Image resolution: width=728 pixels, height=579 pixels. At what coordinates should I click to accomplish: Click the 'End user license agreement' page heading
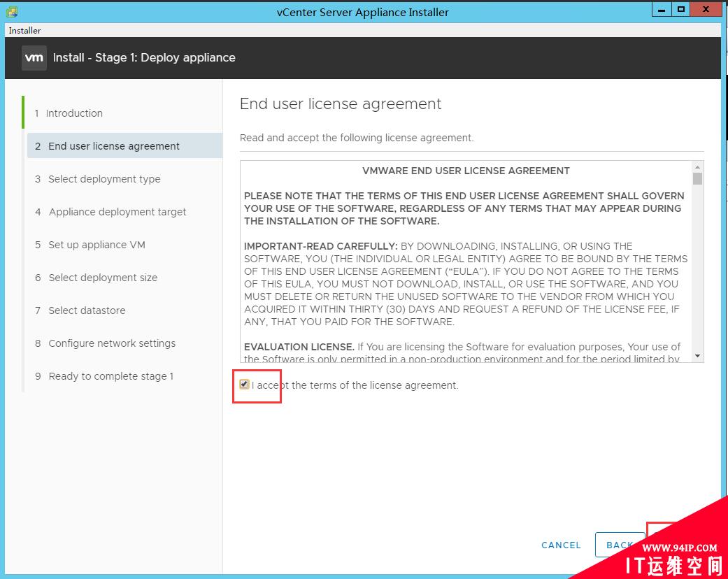[x=341, y=103]
